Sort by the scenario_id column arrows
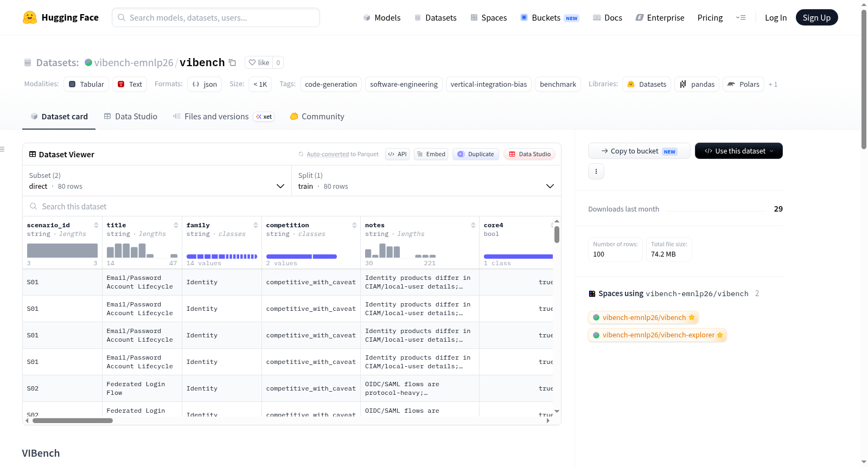868x467 pixels. point(96,225)
